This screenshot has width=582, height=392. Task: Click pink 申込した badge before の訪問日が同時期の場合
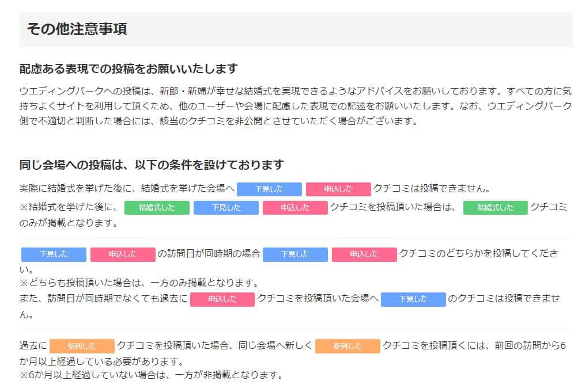click(x=123, y=254)
